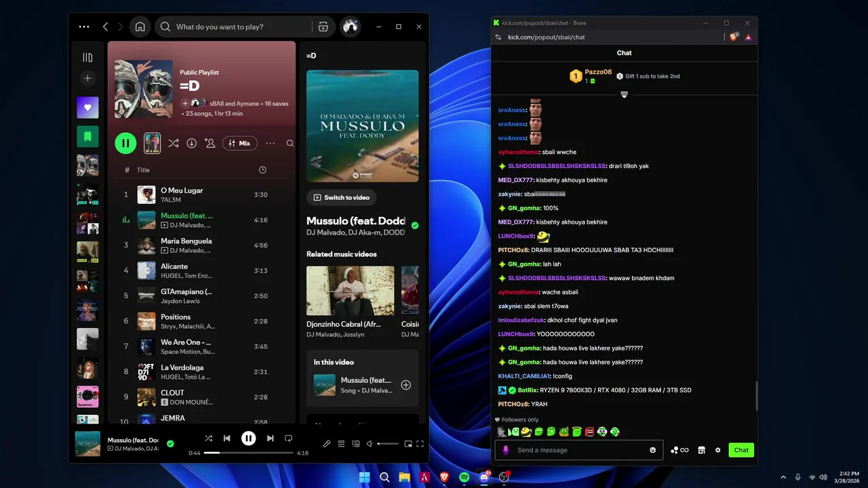Screen dimensions: 868x488
Task: Open Spotify Home
Action: (x=140, y=26)
